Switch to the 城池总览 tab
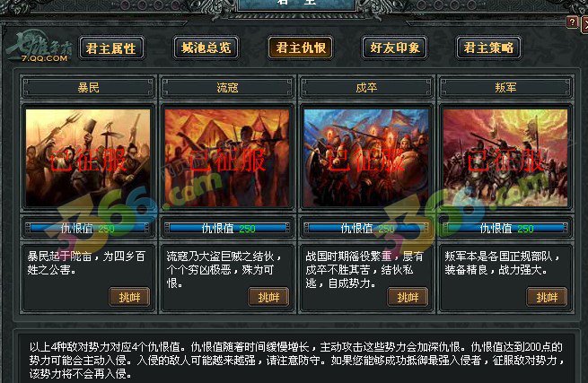This screenshot has height=383, width=588. [x=206, y=48]
